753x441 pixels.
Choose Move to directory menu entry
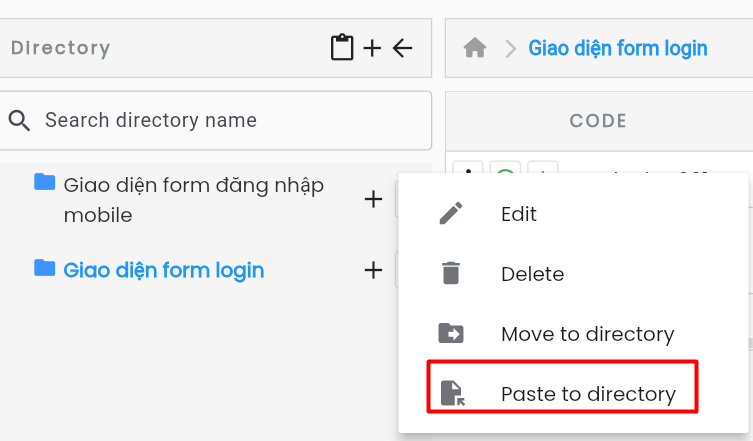[x=573, y=334]
